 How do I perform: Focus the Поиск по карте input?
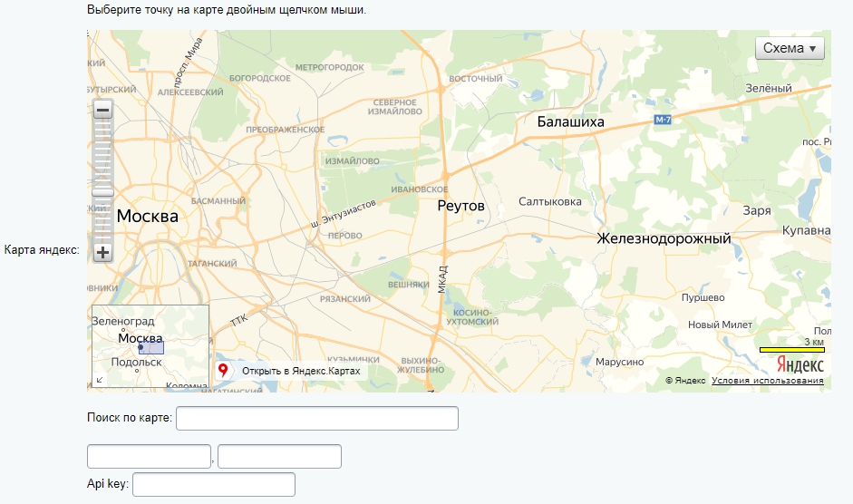(x=317, y=418)
